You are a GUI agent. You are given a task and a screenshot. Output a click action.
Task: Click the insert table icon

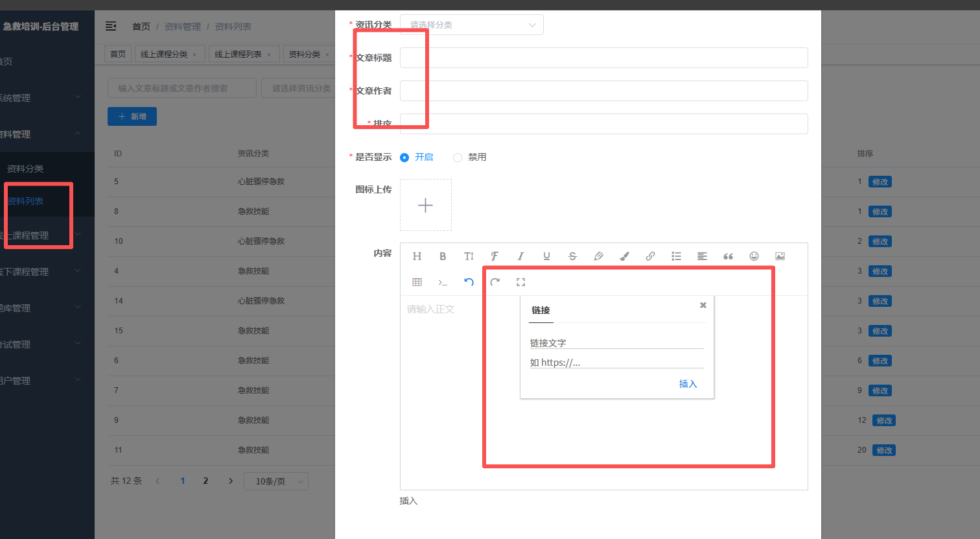[417, 282]
